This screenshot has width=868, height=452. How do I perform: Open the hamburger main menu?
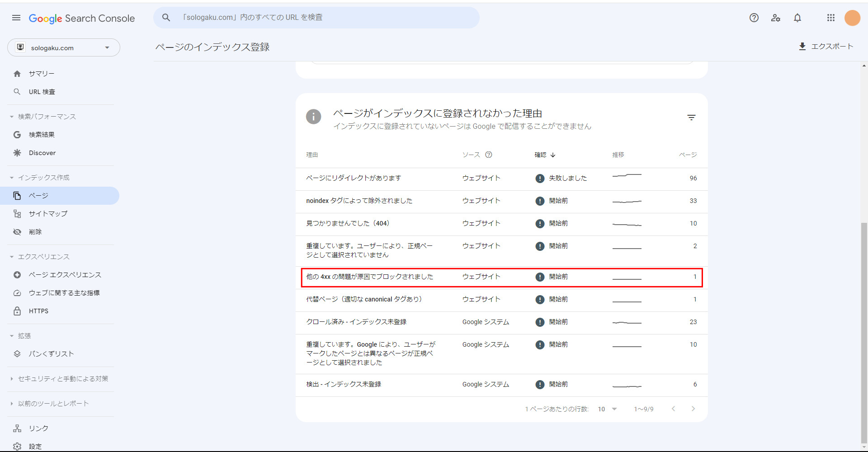coord(16,18)
